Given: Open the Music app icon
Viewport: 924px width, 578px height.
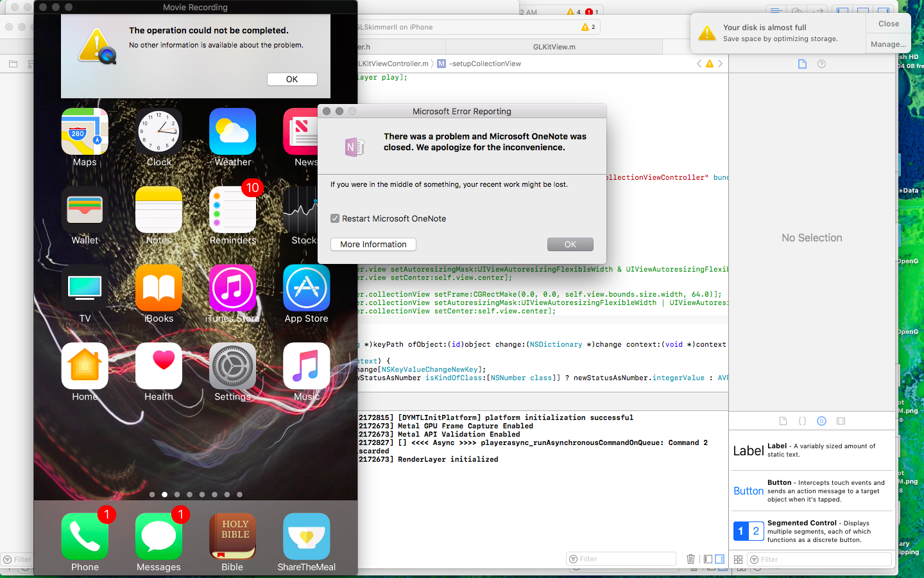Looking at the screenshot, I should coord(307,366).
